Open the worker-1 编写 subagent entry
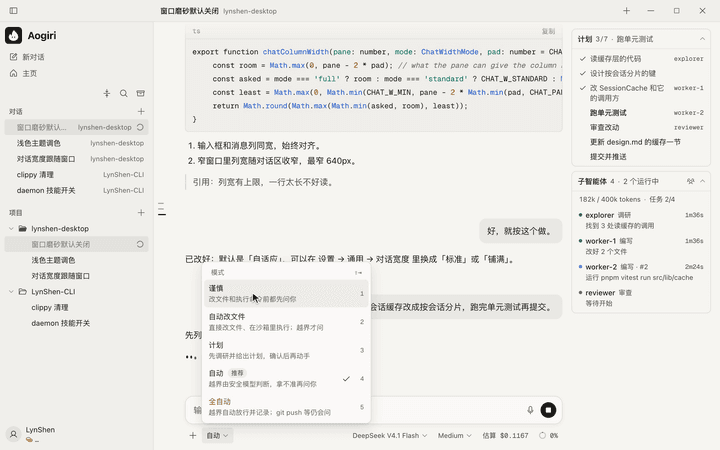The width and height of the screenshot is (720, 450). (x=641, y=246)
